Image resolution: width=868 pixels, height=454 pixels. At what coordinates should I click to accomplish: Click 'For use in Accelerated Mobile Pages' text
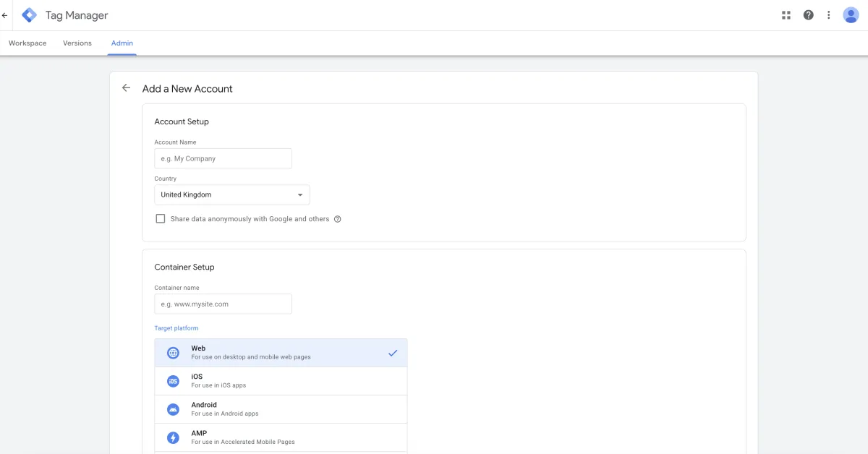point(243,442)
